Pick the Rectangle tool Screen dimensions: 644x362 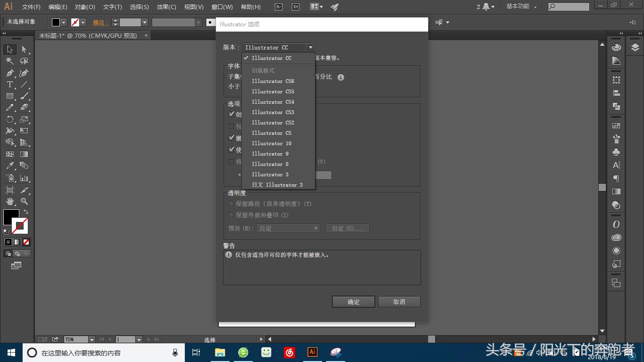(x=9, y=96)
